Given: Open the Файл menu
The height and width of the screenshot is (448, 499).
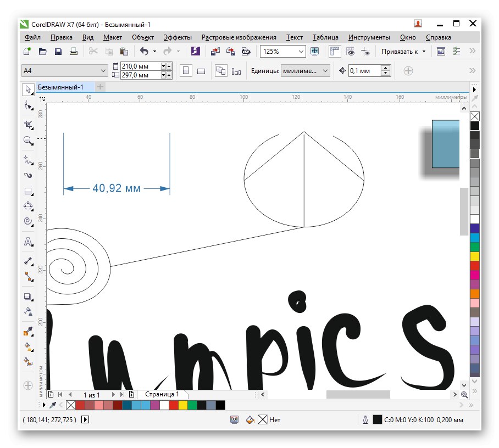Looking at the screenshot, I should click(x=32, y=37).
